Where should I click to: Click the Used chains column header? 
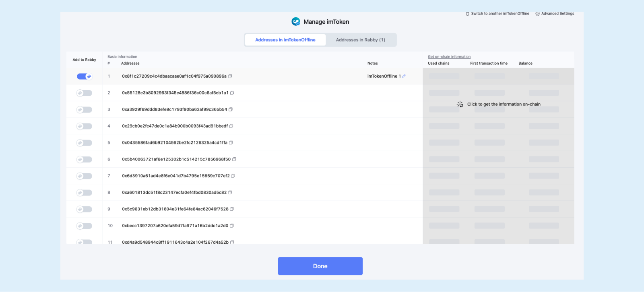439,64
